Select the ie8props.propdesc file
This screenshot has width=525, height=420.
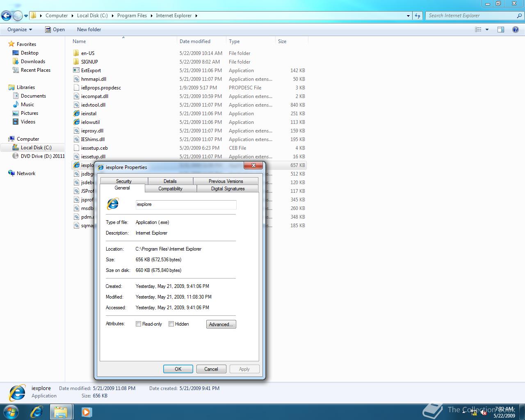tap(101, 88)
